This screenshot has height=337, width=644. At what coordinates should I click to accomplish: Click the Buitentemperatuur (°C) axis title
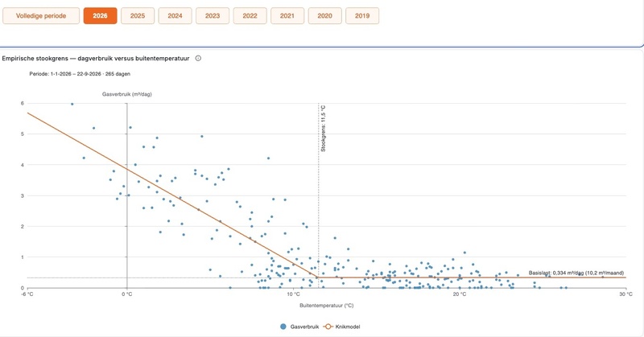[x=327, y=306]
